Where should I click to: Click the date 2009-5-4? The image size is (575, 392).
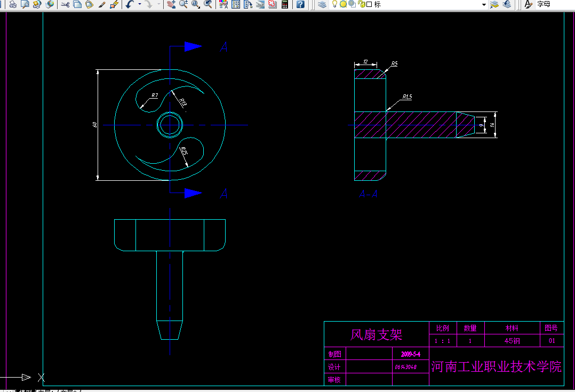(x=410, y=354)
